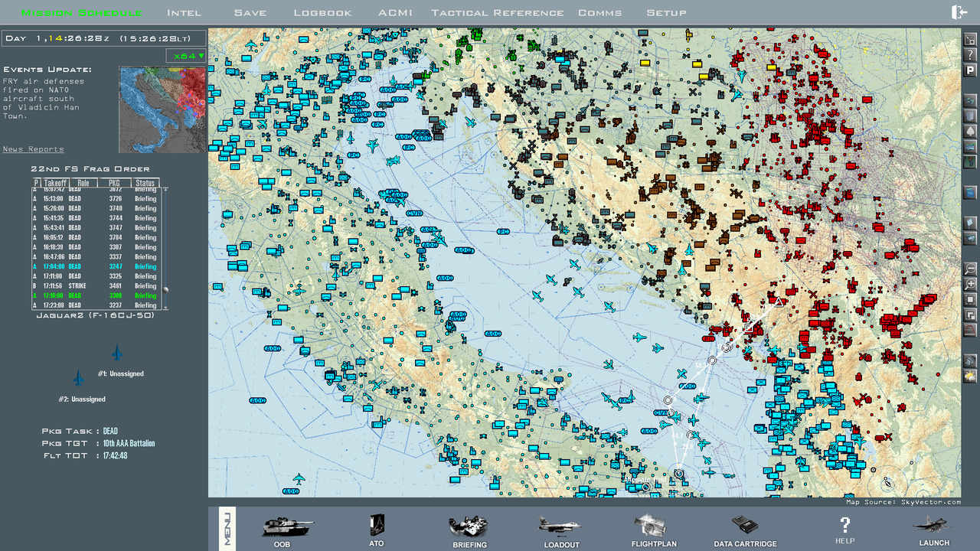
Task: Select the #2 aircraft slot icon
Action: pos(78,378)
